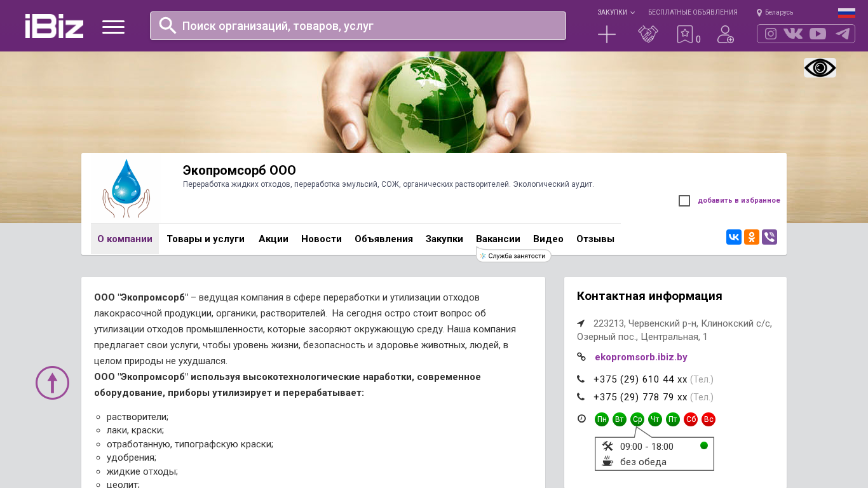
Task: Select Thursday (Чт) schedule day
Action: 655,419
